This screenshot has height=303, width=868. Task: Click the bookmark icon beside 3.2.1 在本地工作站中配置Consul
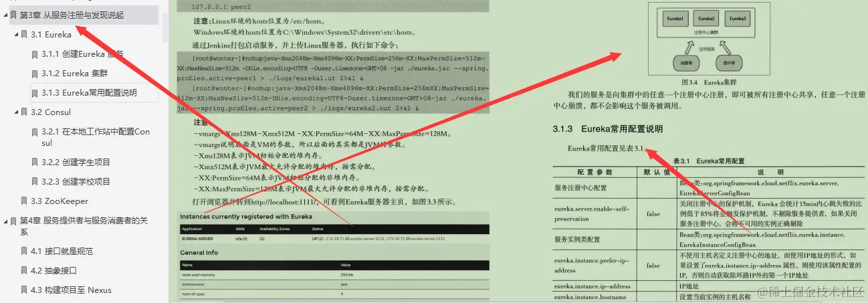[x=35, y=132]
